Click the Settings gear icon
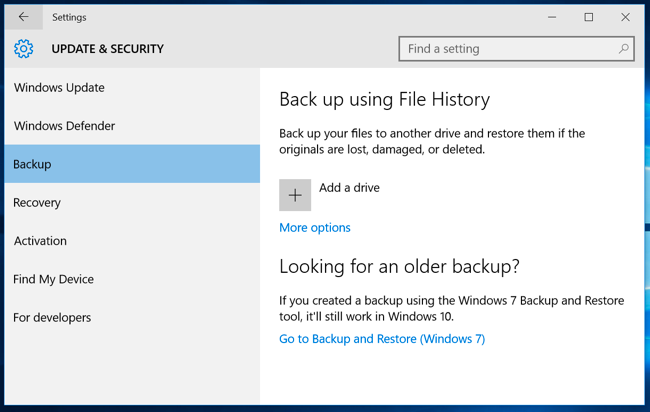 [24, 49]
